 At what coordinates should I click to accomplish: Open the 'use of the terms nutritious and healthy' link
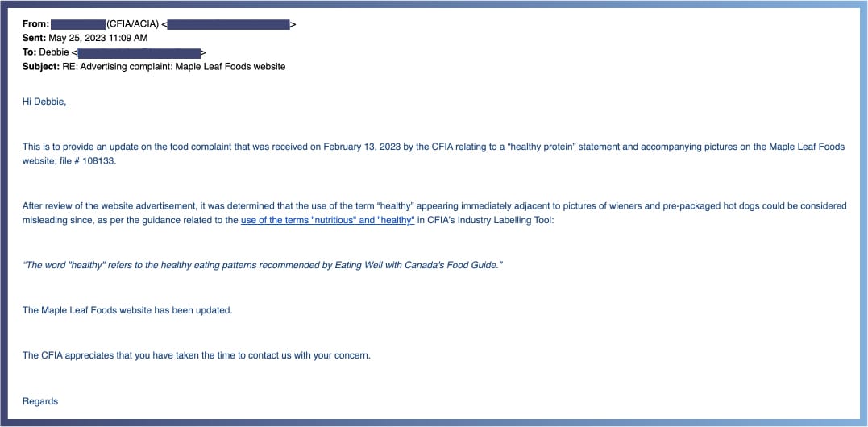[x=328, y=220]
